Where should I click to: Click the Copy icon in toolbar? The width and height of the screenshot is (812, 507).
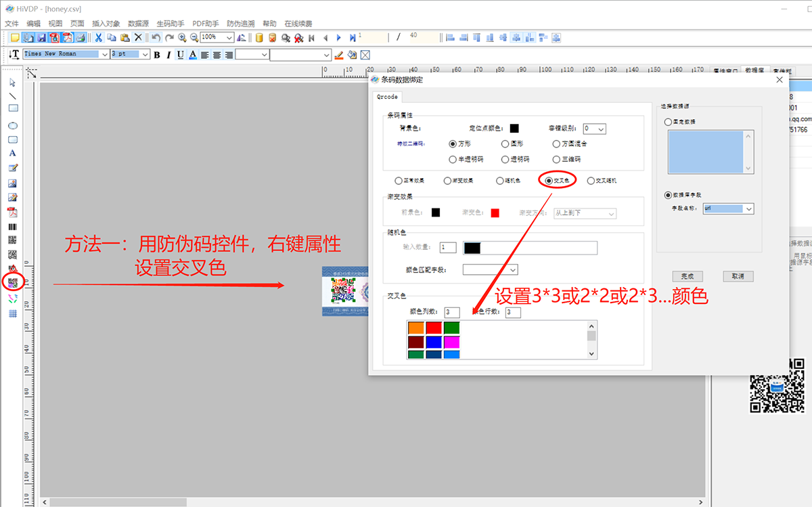click(112, 38)
